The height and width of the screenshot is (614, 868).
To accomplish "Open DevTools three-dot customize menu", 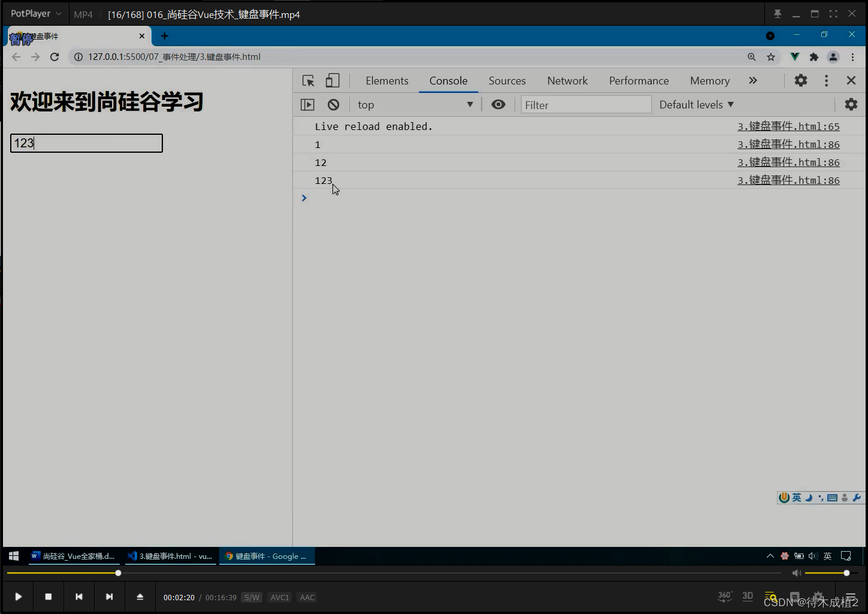I will click(x=826, y=80).
